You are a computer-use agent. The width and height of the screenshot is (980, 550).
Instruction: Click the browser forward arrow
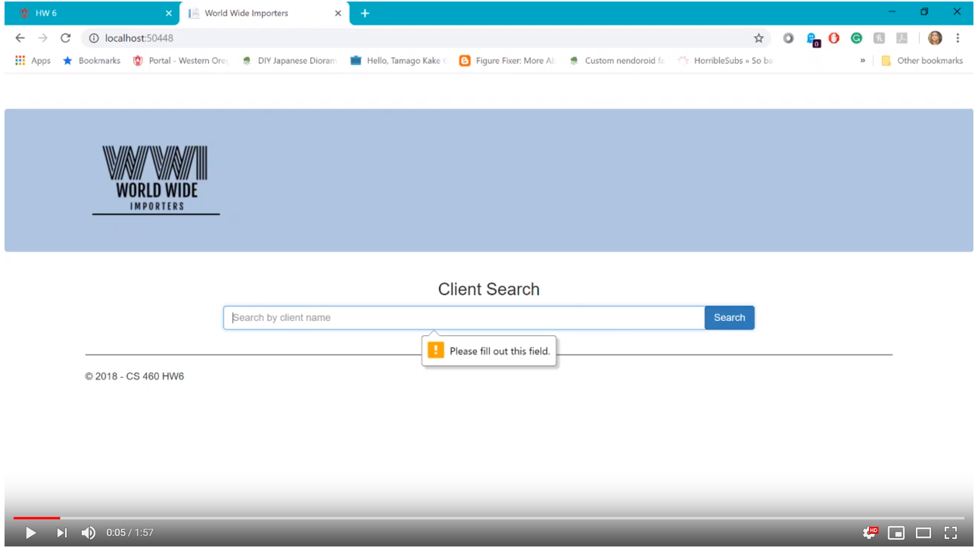point(43,38)
